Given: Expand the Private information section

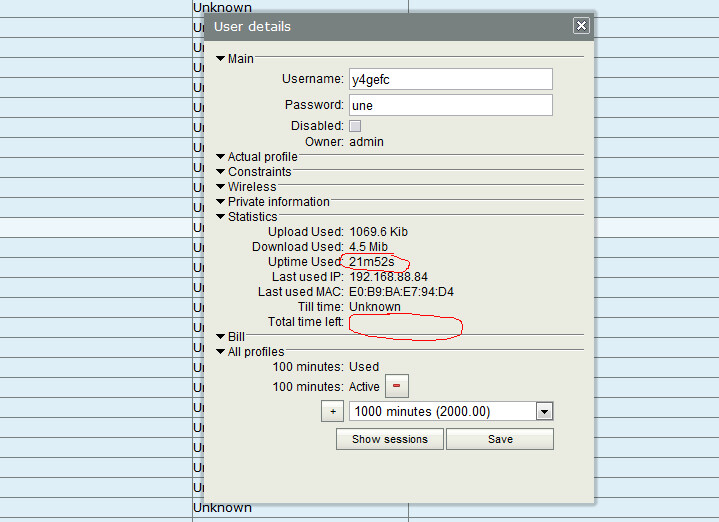Looking at the screenshot, I should pos(220,202).
